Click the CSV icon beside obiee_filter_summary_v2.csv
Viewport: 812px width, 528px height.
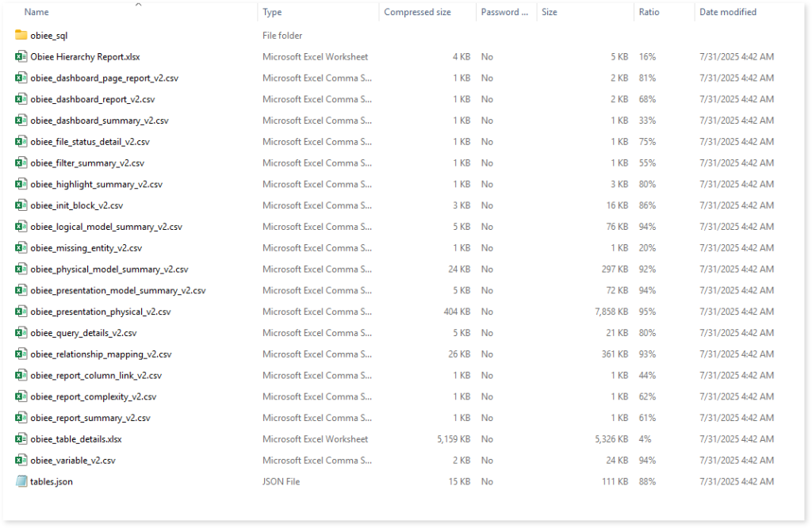(x=21, y=163)
